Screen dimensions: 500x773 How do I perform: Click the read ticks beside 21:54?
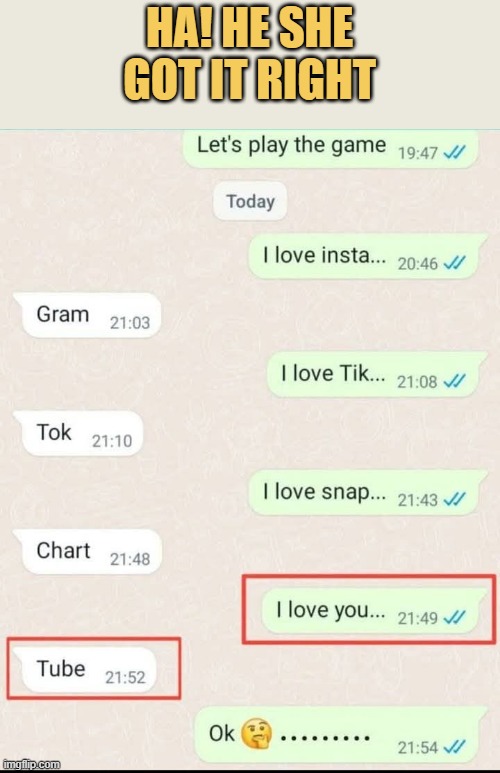454,747
